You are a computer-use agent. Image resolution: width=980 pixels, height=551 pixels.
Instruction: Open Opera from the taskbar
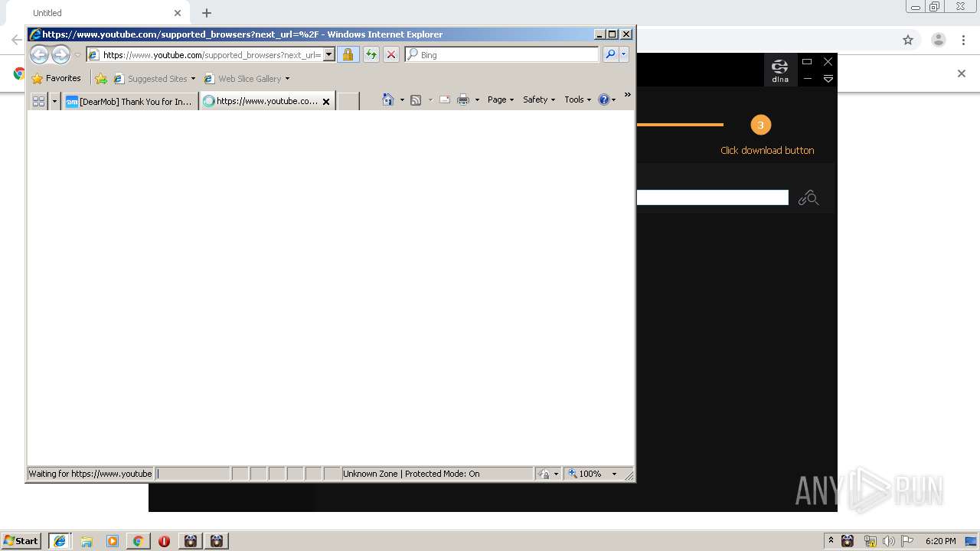164,541
